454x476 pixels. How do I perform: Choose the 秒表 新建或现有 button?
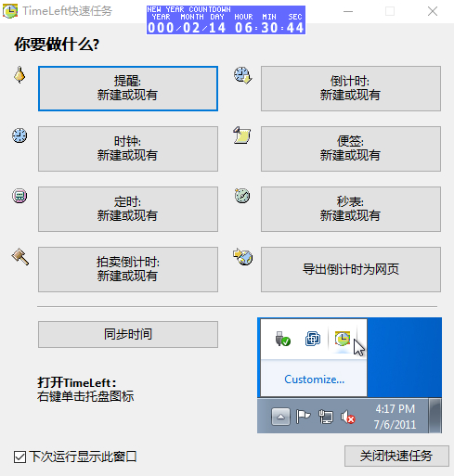click(x=351, y=209)
